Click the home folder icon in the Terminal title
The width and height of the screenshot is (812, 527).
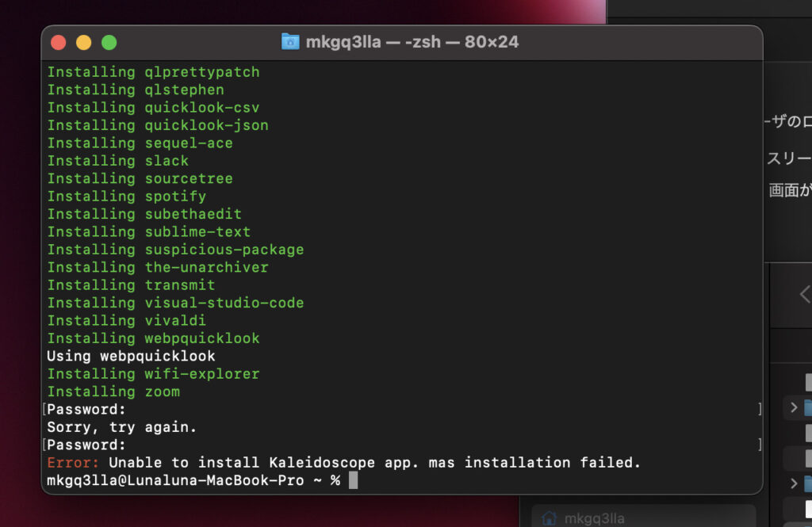click(x=290, y=42)
